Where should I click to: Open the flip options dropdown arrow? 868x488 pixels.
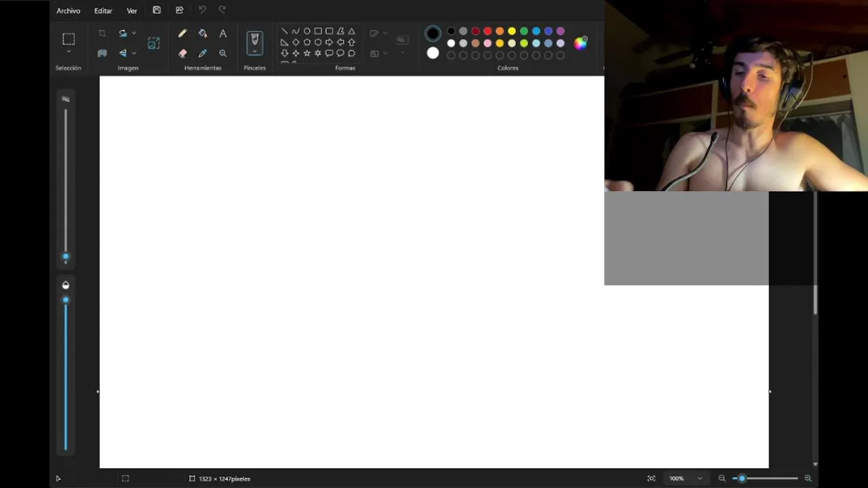pyautogui.click(x=134, y=53)
